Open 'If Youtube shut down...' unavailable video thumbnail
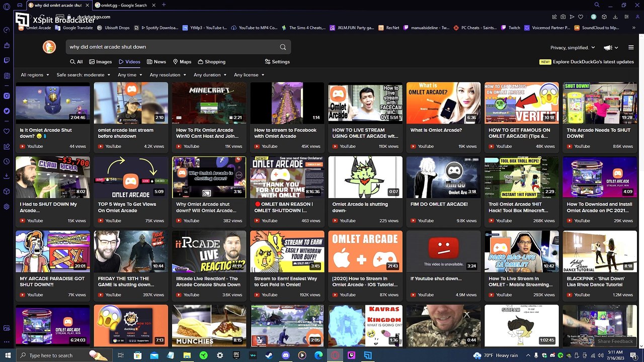644x362 pixels. (443, 251)
